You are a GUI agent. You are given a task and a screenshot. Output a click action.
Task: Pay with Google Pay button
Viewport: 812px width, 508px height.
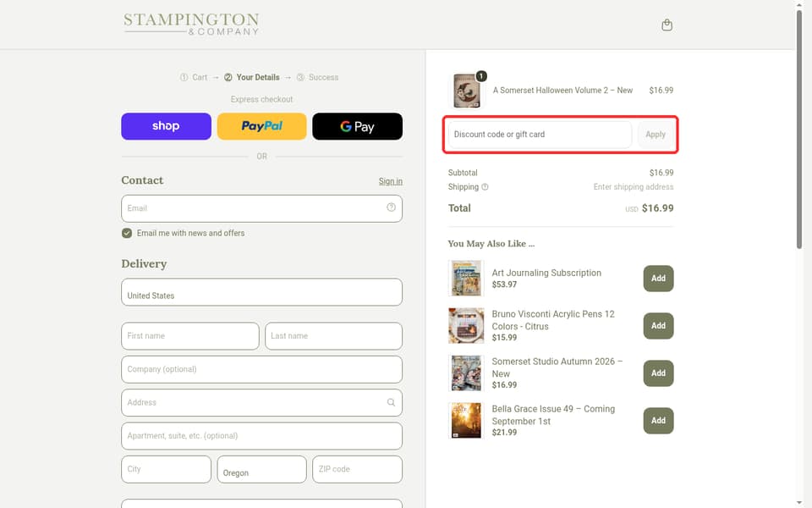coord(357,126)
